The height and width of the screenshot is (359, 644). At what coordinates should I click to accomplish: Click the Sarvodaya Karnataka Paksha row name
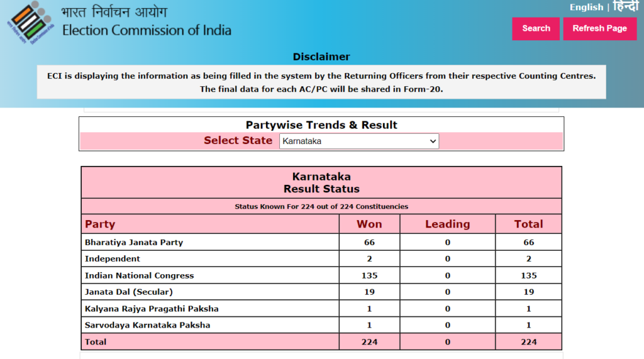click(x=147, y=325)
